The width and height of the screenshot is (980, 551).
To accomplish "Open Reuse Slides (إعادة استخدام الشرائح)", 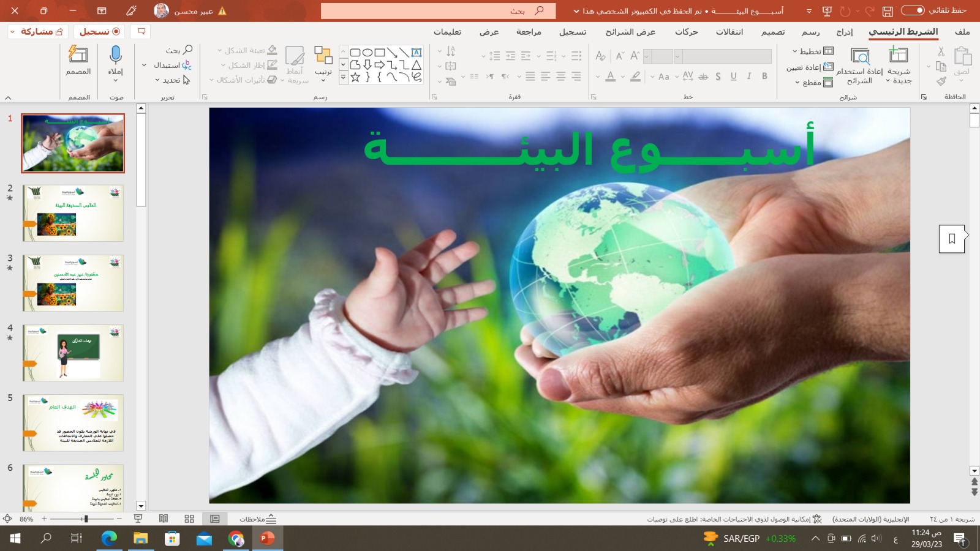I will coord(861,66).
